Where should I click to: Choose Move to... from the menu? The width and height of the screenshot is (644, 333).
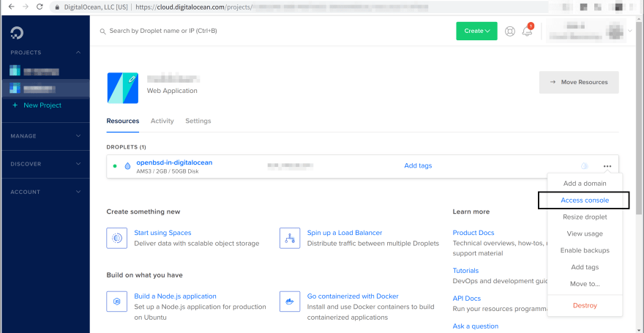tap(585, 284)
